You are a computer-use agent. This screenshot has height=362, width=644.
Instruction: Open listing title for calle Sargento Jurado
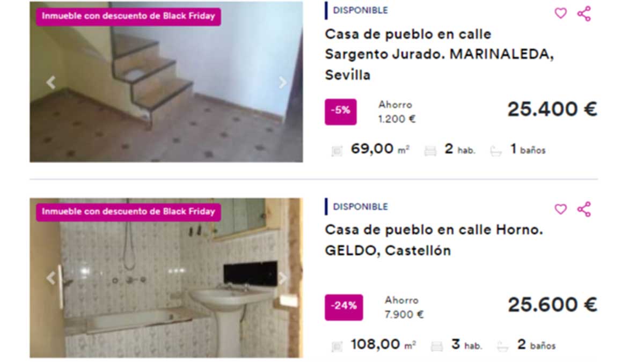[440, 55]
